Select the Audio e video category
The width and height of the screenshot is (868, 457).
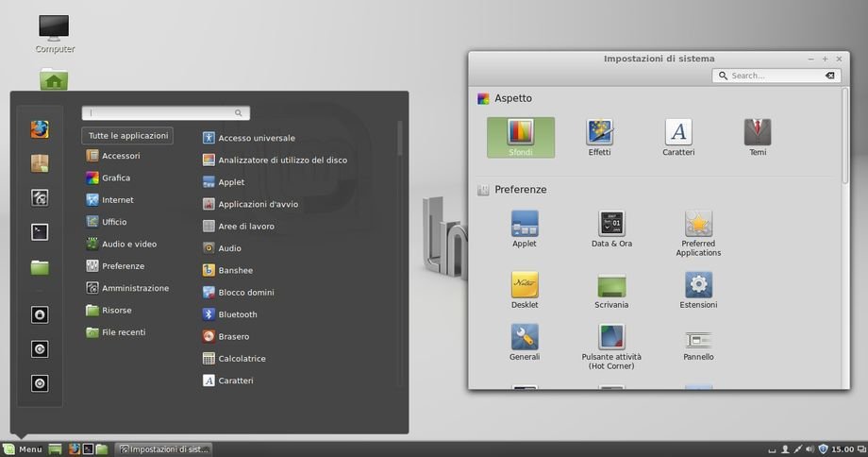coord(128,244)
